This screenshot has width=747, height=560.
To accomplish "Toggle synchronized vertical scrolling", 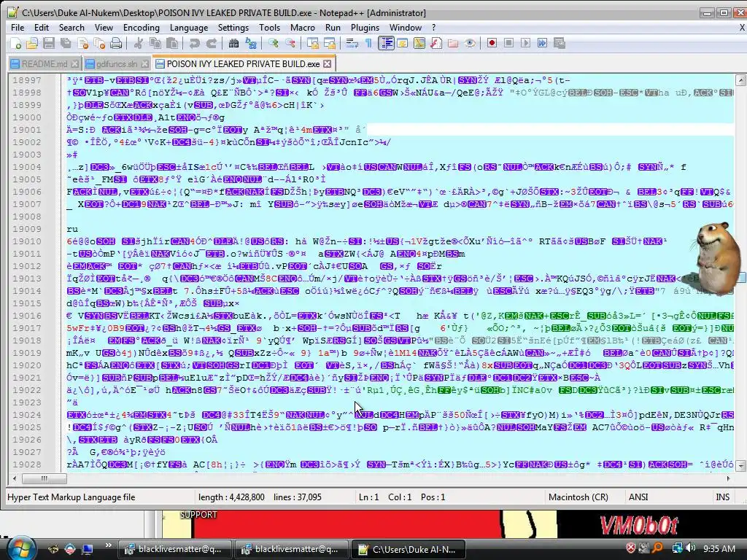I will (312, 43).
